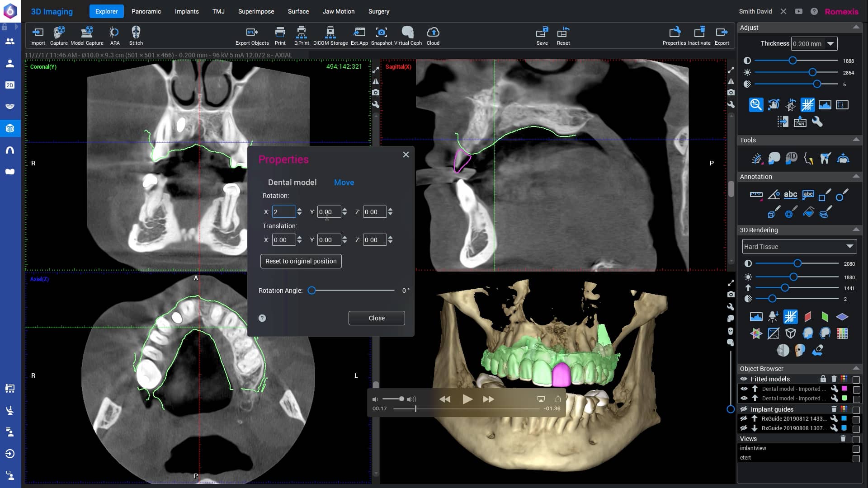Close the Properties dialog with Close button
The width and height of the screenshot is (868, 488).
pos(377,318)
